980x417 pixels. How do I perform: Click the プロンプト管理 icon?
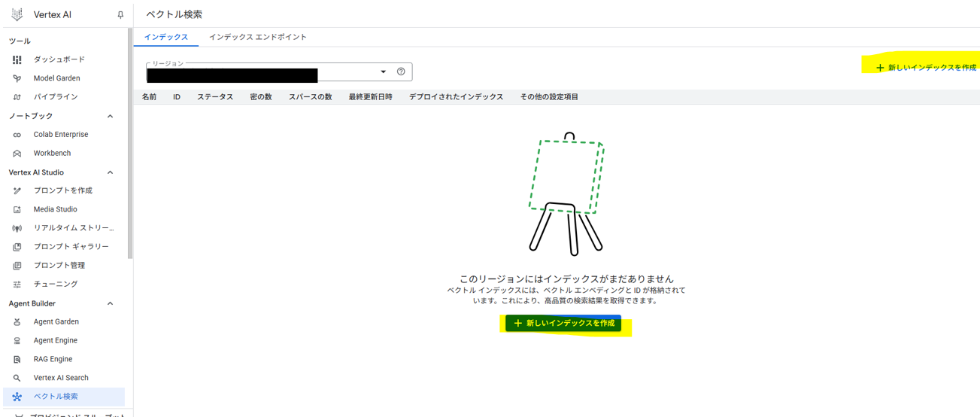[17, 266]
